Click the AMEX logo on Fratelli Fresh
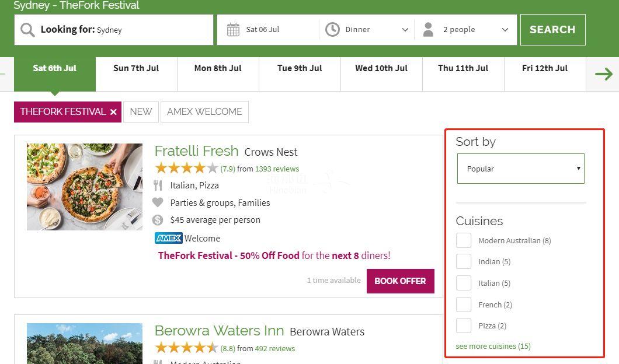The image size is (619, 364). (169, 238)
